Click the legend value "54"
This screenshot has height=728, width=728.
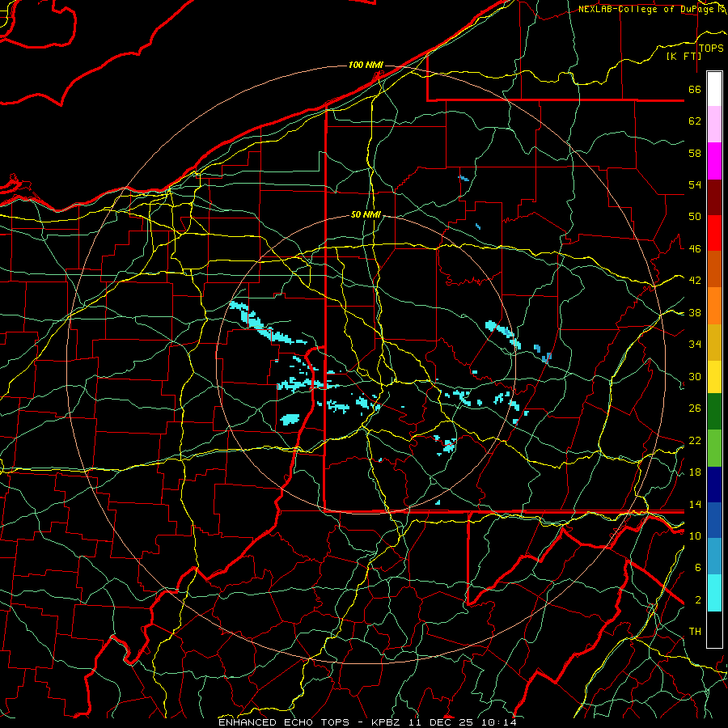[695, 184]
